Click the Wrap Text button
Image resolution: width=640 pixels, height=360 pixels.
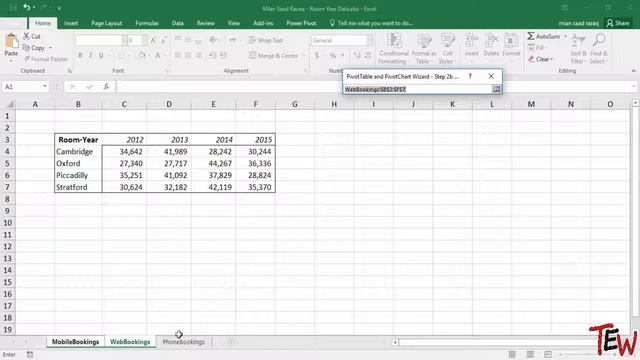[266, 40]
